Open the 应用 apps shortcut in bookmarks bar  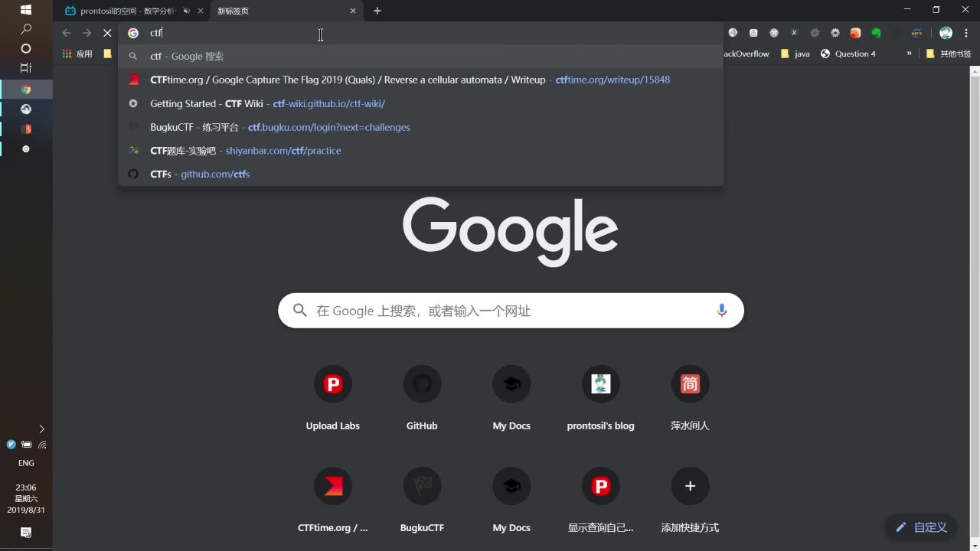[x=77, y=54]
